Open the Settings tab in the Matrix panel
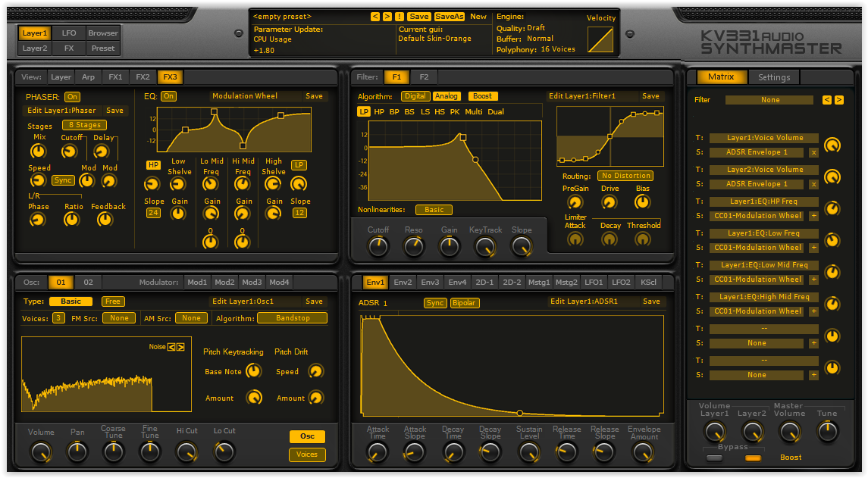Viewport: 868px width, 478px height. click(x=773, y=77)
